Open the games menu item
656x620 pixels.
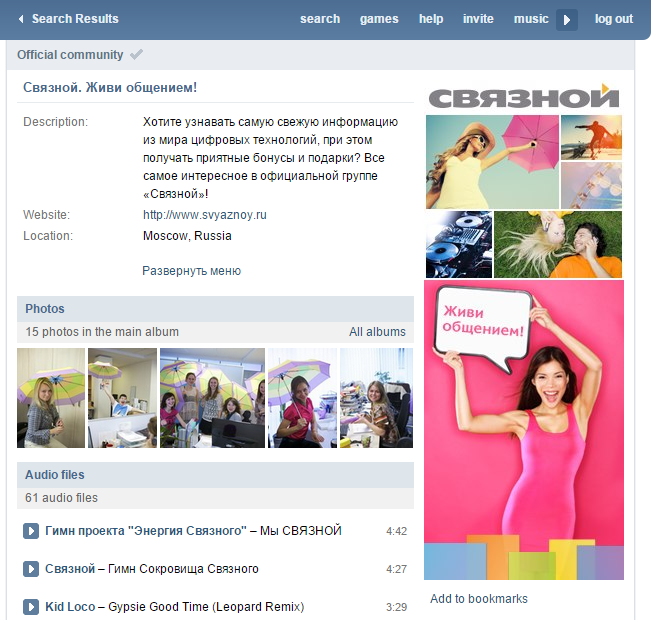click(379, 19)
